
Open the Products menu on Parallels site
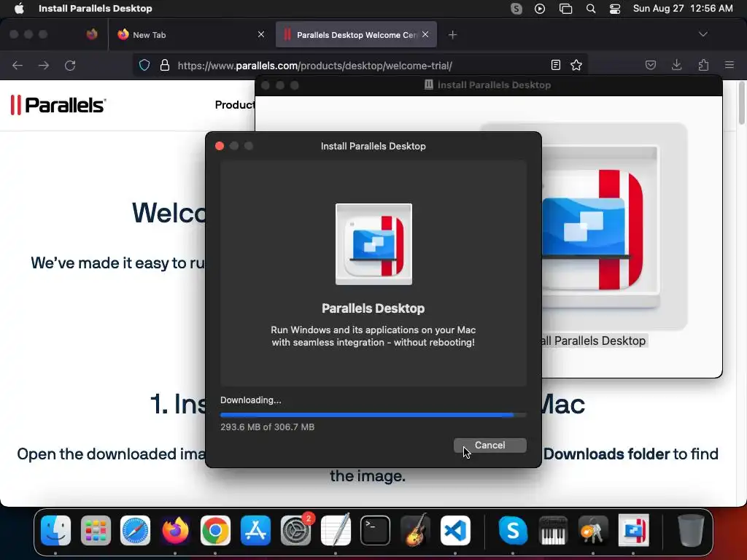tap(235, 105)
